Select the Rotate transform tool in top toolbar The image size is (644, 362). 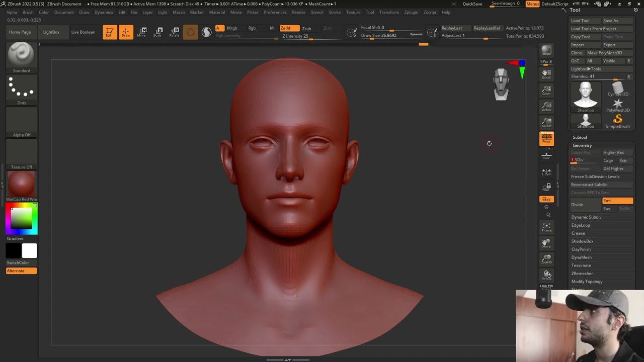pos(174,32)
